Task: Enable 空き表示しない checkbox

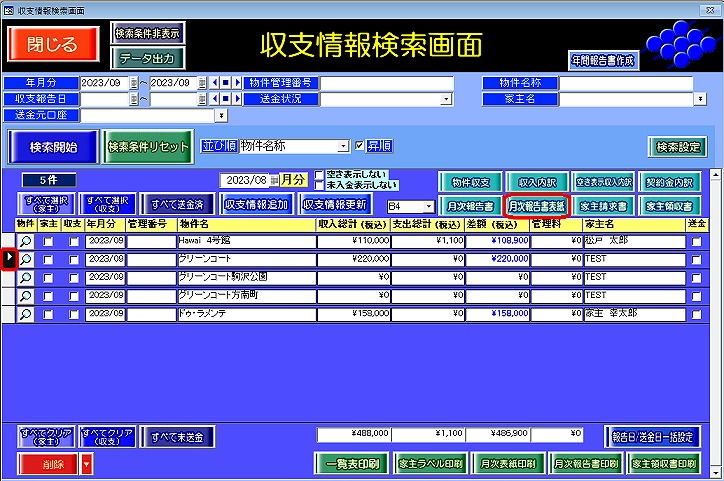Action: click(319, 174)
